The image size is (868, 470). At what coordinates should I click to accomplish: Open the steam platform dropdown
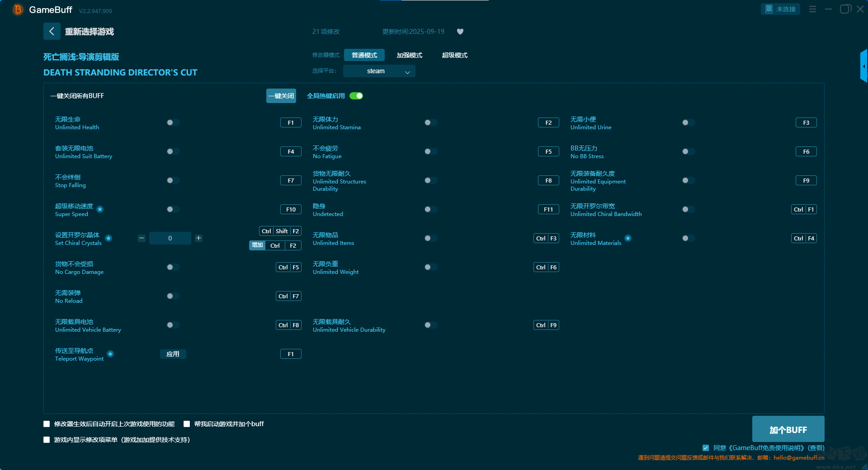click(379, 71)
